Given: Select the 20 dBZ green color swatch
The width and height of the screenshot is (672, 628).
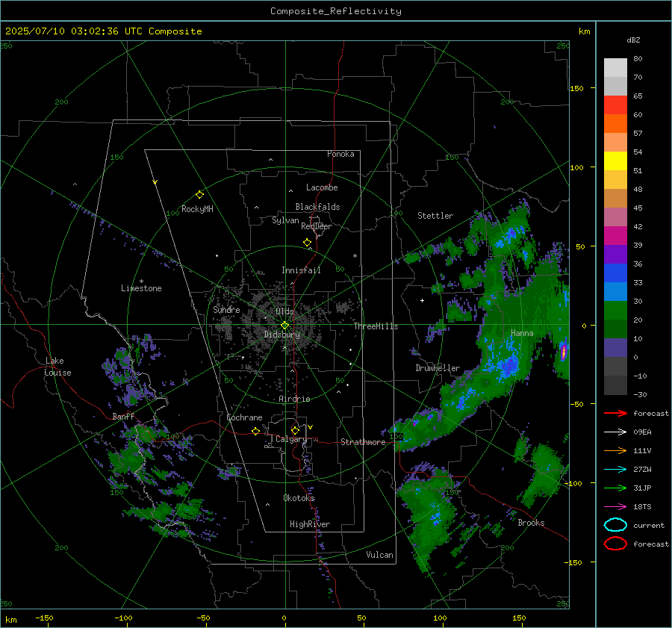Looking at the screenshot, I should coord(615,311).
